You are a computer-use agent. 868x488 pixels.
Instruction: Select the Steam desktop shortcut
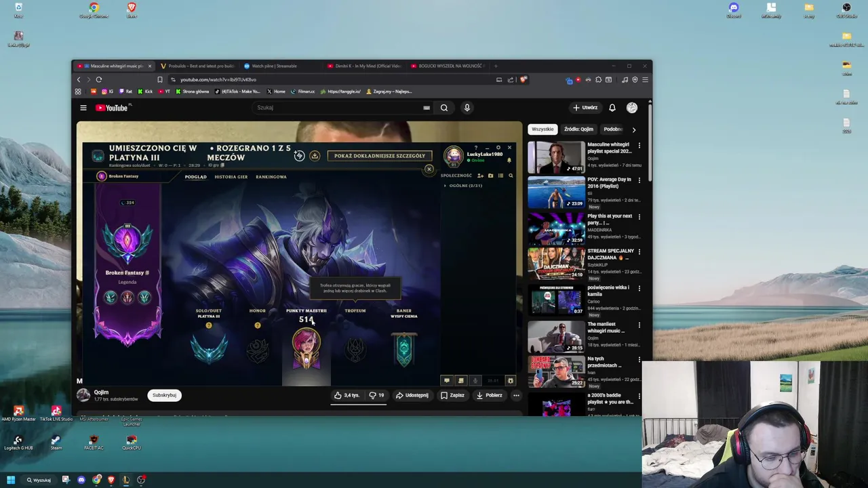pos(56,442)
